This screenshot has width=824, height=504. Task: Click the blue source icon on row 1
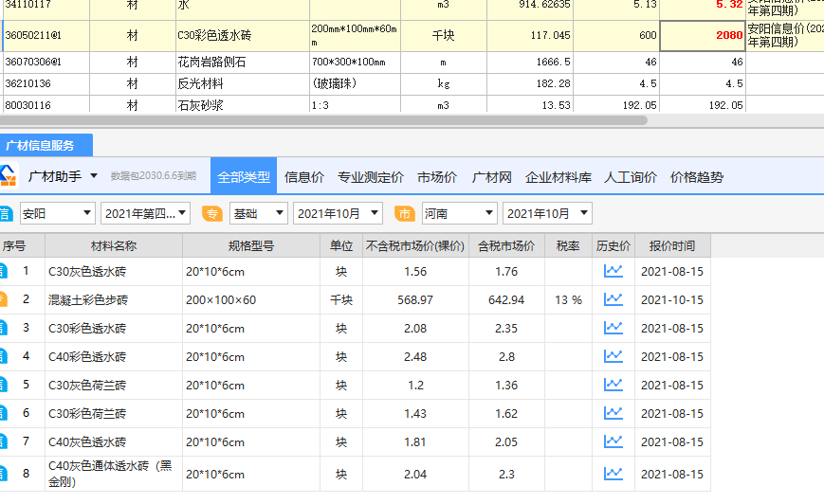(3, 271)
